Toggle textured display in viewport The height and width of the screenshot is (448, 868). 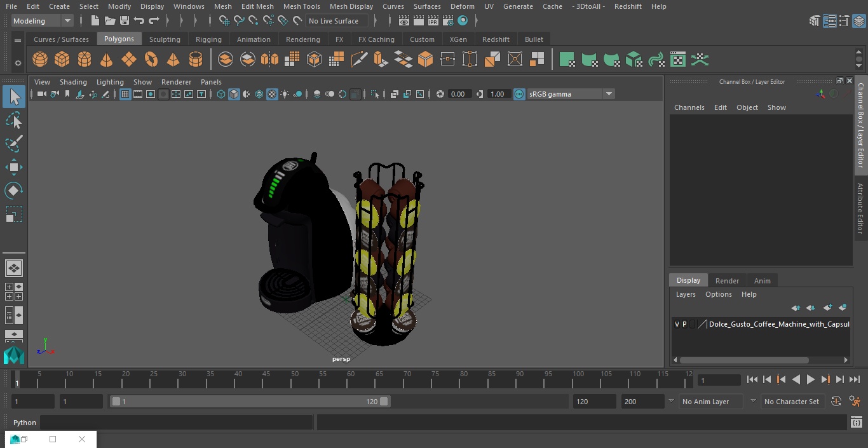coord(272,94)
